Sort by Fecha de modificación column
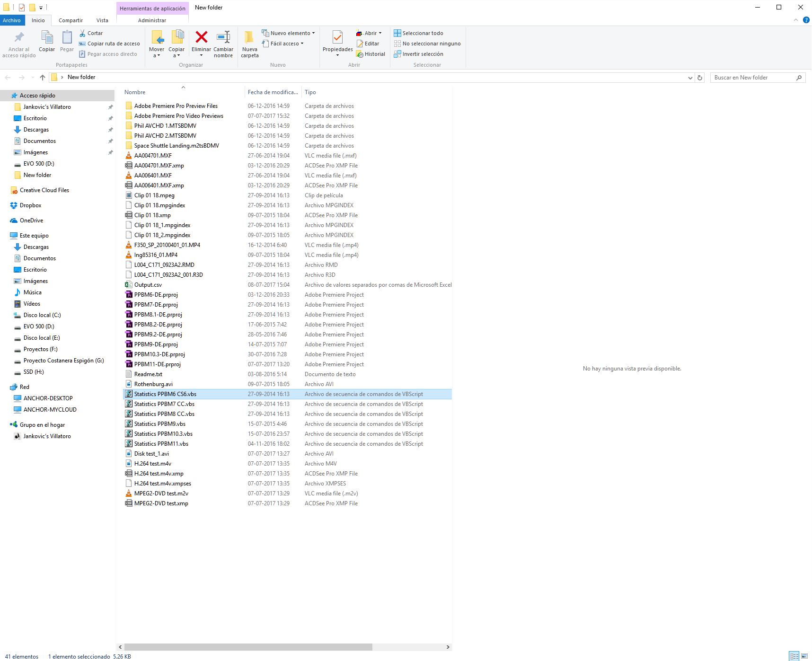The height and width of the screenshot is (661, 812). pos(273,92)
